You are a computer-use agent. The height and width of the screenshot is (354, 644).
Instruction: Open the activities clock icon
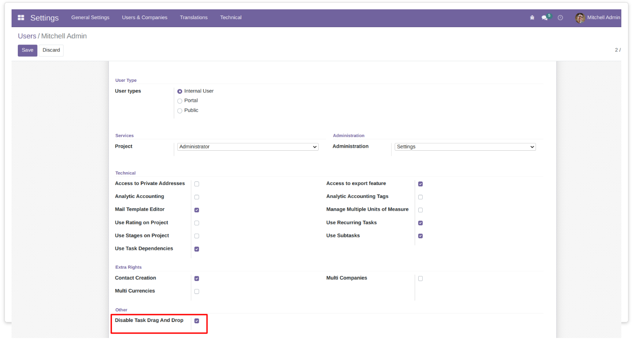[560, 18]
